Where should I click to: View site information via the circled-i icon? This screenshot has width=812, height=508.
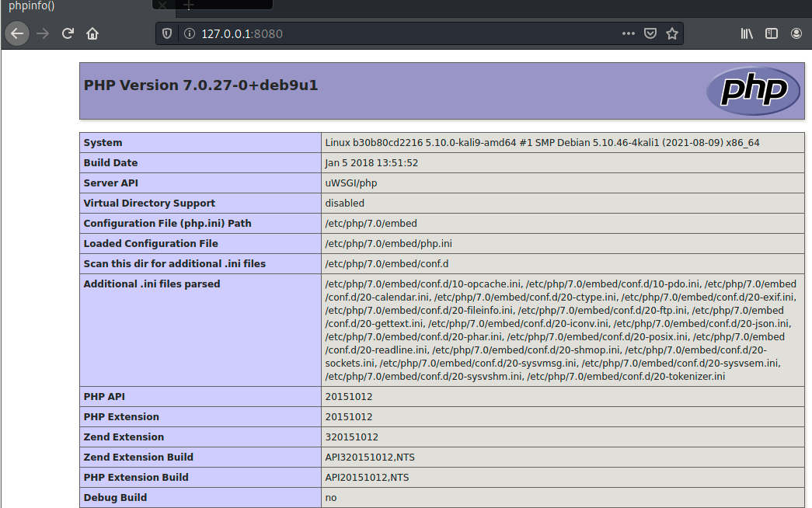pos(190,33)
